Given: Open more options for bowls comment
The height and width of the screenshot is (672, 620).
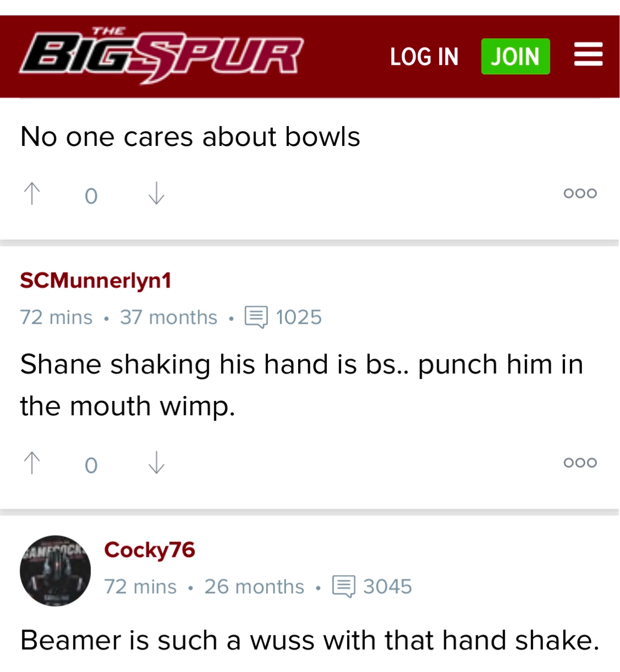Looking at the screenshot, I should [580, 193].
